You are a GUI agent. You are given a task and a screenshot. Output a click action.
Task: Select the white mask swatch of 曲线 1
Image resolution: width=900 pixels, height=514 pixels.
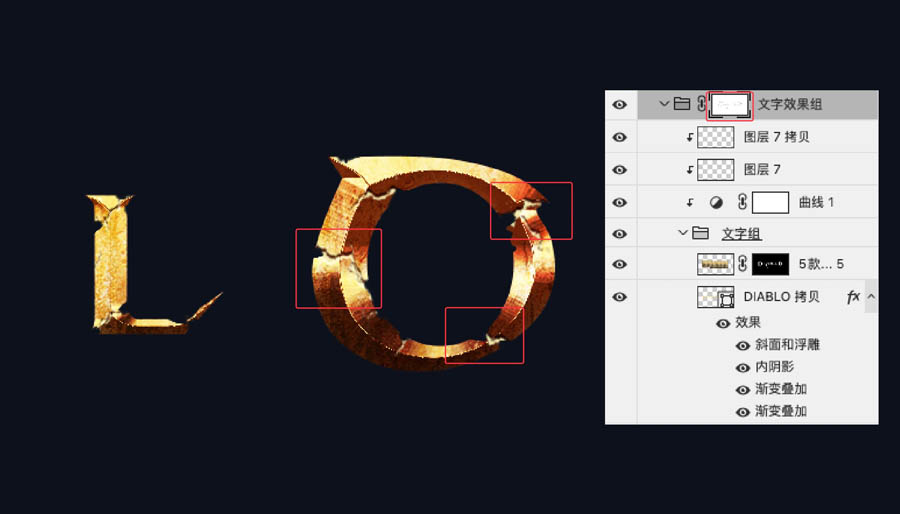(x=770, y=202)
